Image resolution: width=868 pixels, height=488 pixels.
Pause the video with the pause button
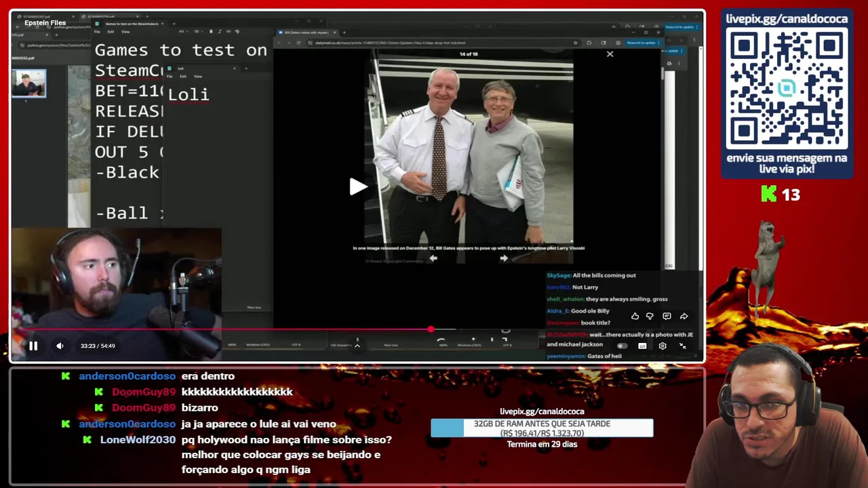click(33, 346)
